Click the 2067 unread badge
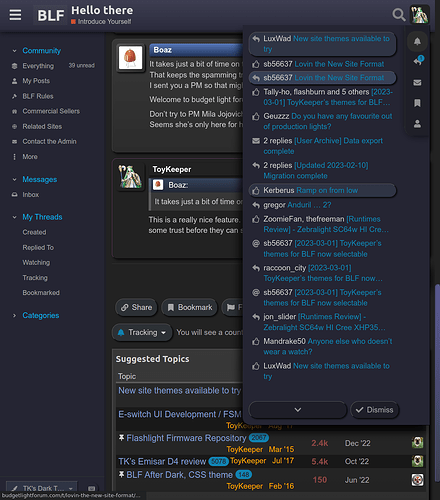 pos(259,438)
